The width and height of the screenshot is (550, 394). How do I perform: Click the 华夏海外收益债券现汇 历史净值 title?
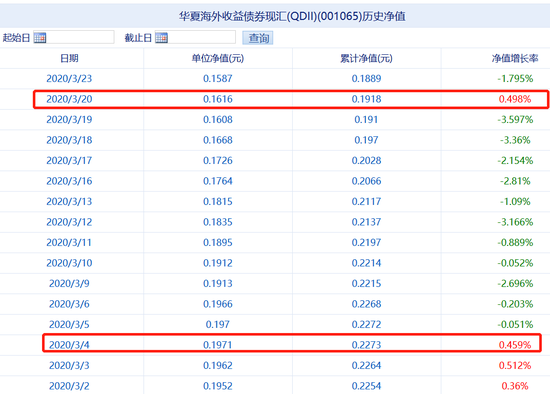292,16
